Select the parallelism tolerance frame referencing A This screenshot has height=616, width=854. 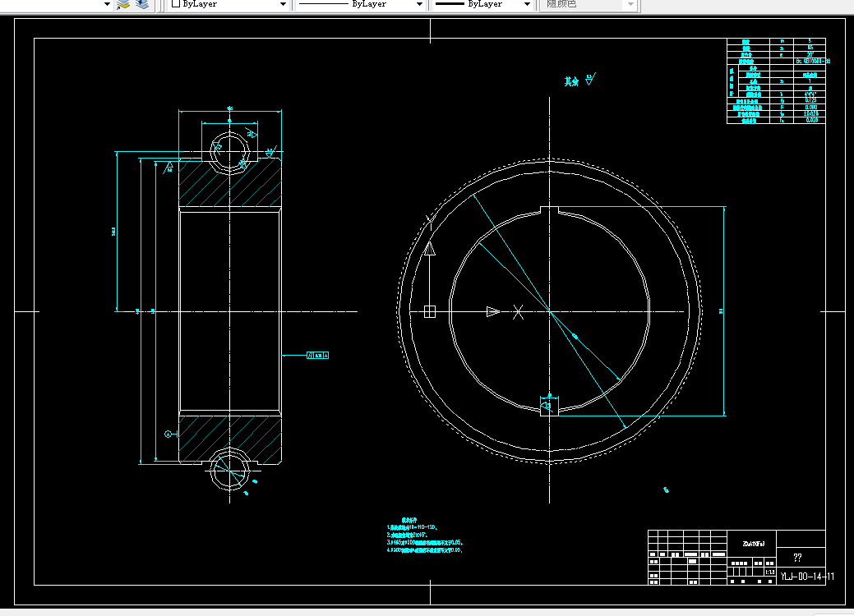317,356
